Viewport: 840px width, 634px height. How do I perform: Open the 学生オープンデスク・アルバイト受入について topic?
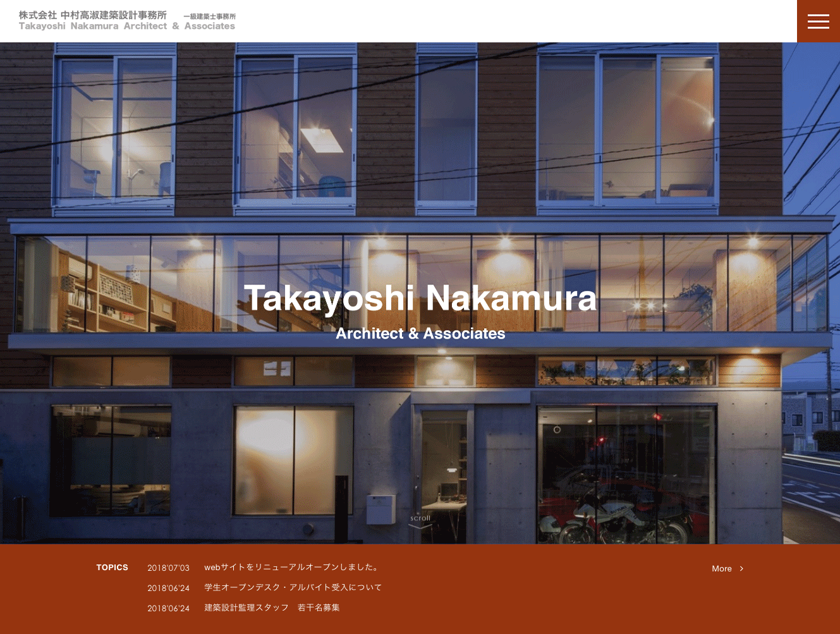pyautogui.click(x=293, y=588)
